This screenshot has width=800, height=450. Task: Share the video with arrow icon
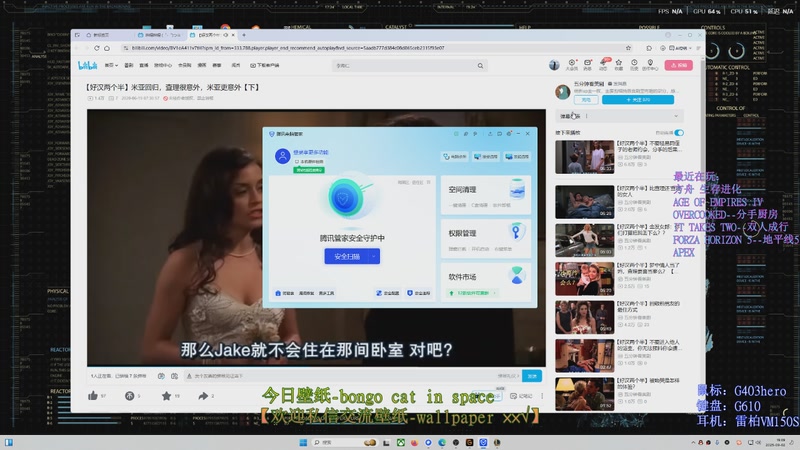pyautogui.click(x=203, y=395)
